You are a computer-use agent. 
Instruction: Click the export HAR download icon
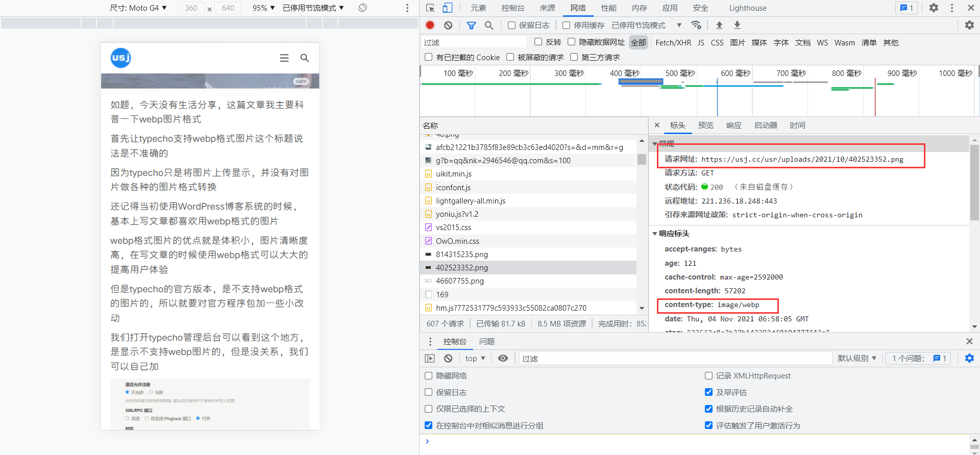pyautogui.click(x=737, y=25)
